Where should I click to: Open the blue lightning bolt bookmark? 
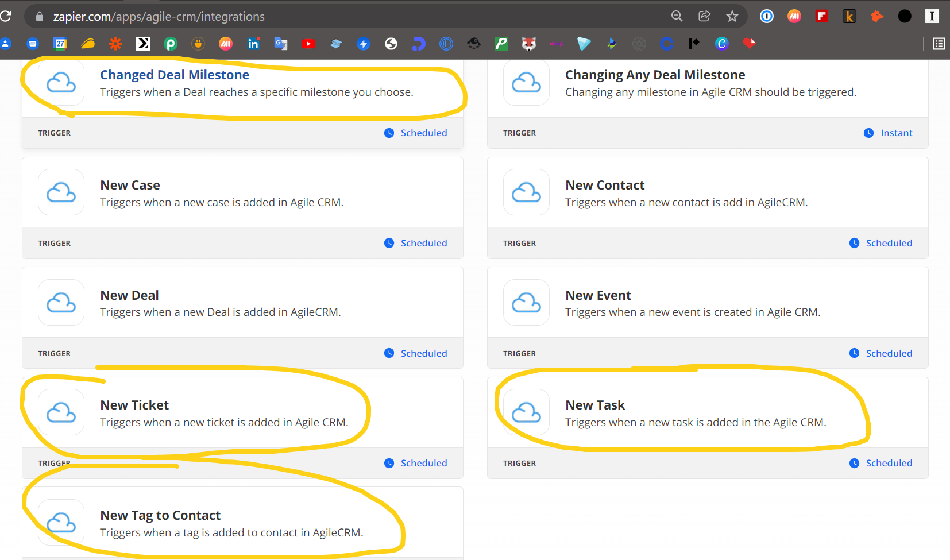tap(364, 44)
